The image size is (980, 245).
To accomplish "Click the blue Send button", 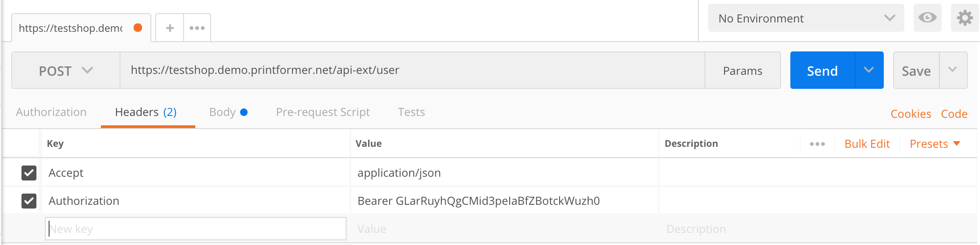I will 822,71.
